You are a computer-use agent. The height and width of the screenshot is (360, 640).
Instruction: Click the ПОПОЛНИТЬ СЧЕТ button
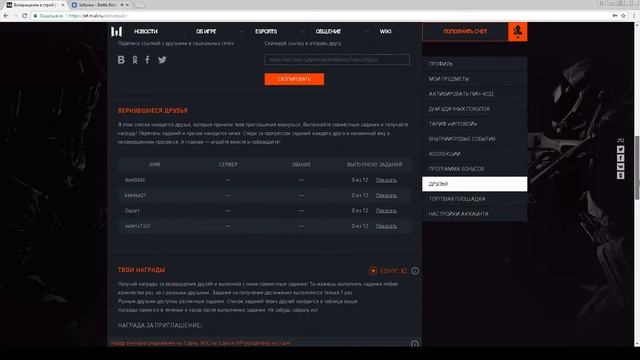click(465, 31)
